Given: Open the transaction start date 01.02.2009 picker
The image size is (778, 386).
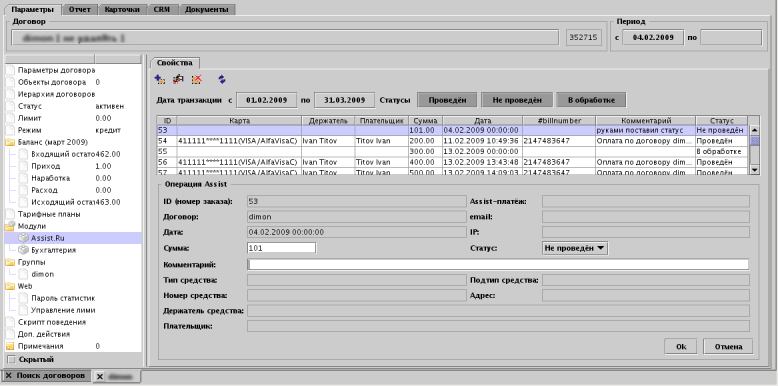Looking at the screenshot, I should (x=266, y=100).
